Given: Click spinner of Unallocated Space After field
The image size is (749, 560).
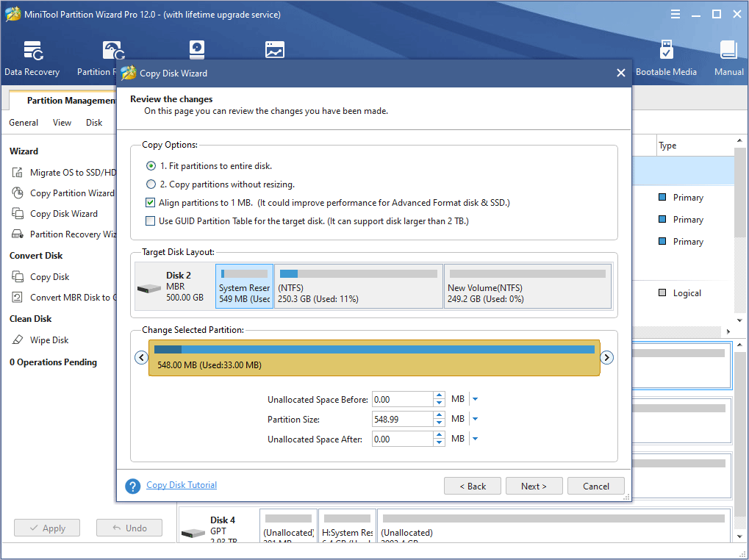Looking at the screenshot, I should point(440,439).
